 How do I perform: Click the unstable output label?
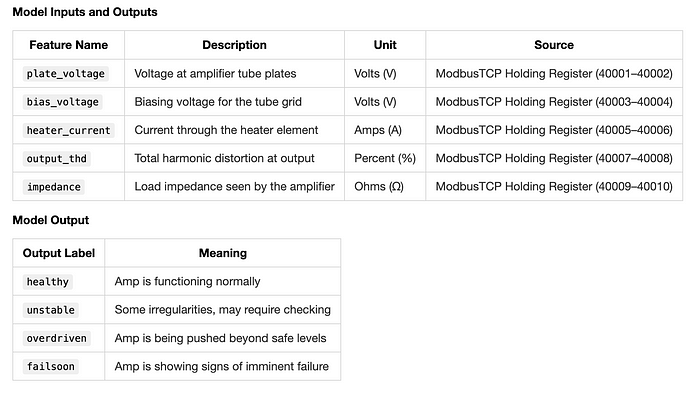50,310
